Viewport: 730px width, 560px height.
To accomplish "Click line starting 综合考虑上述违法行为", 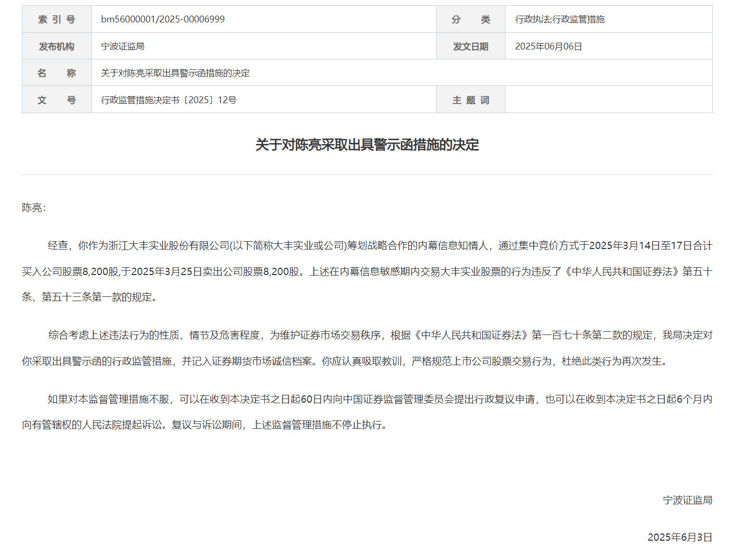I will click(380, 335).
